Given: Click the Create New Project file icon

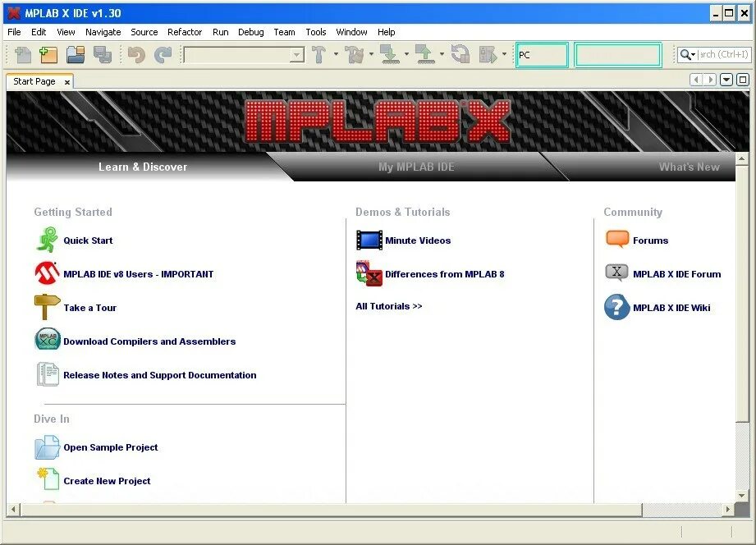Looking at the screenshot, I should pos(48,479).
